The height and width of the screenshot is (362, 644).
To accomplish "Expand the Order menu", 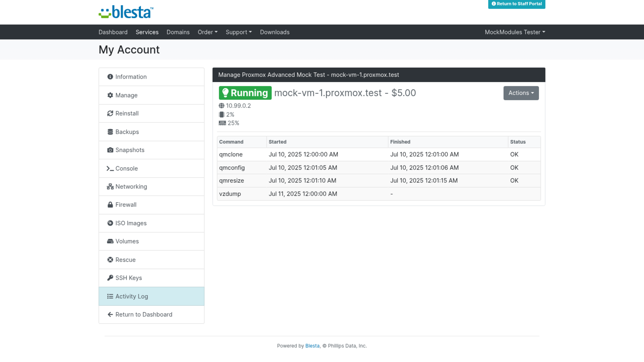I will tap(208, 32).
